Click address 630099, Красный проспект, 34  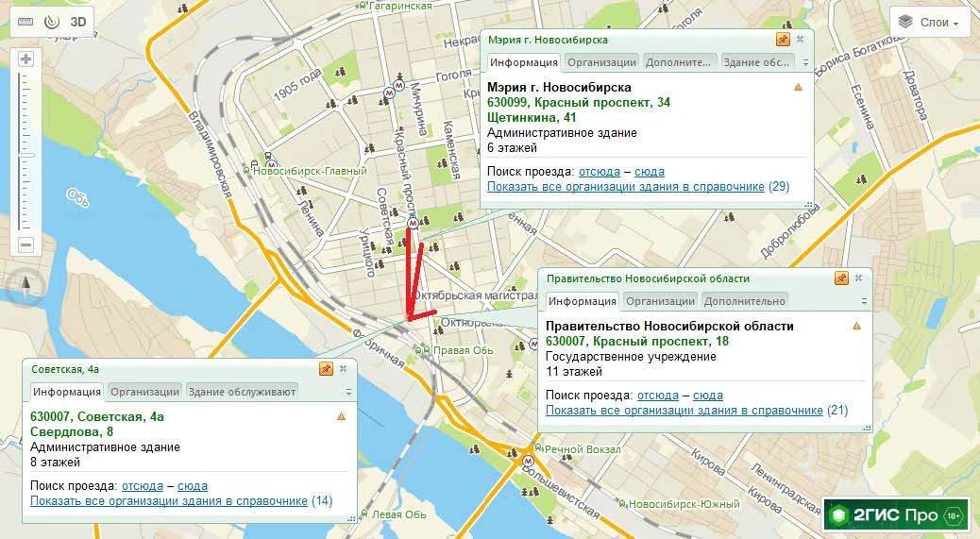(578, 102)
